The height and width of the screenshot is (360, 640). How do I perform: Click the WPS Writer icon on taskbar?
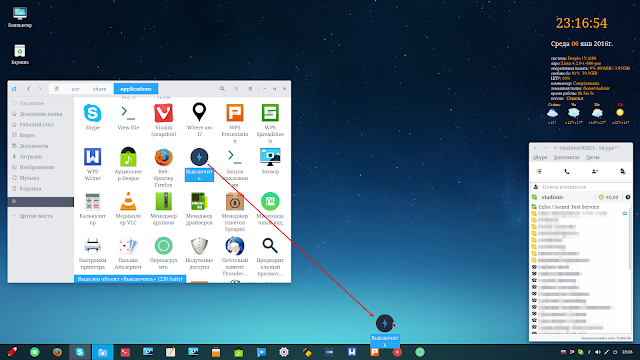pyautogui.click(x=352, y=352)
